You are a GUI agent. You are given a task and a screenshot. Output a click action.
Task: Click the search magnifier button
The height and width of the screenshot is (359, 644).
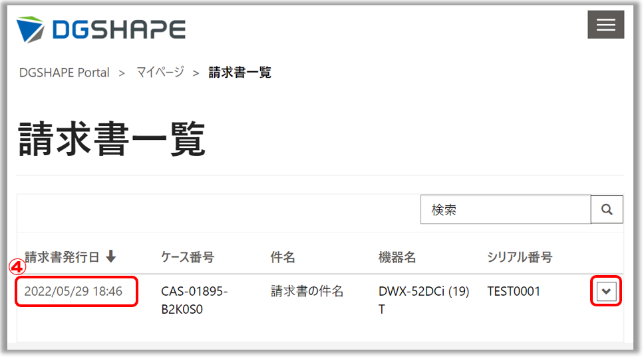pyautogui.click(x=607, y=210)
